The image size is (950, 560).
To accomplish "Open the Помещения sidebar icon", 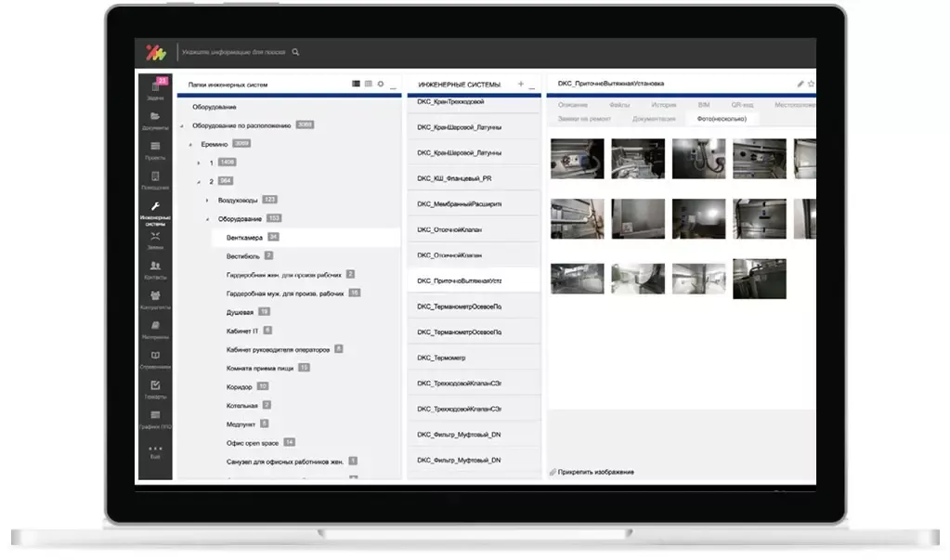I will (155, 179).
